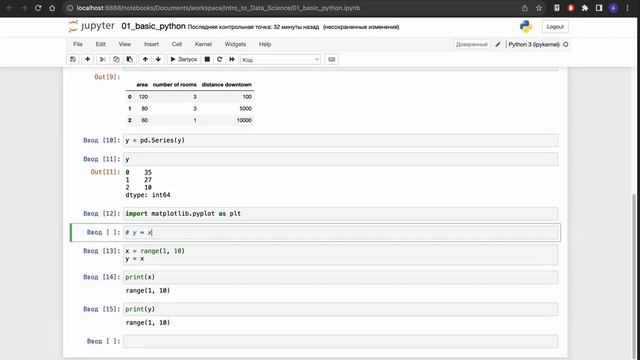Click the Jupyter logo
Viewport: 640px width, 360px height.
coord(92,26)
